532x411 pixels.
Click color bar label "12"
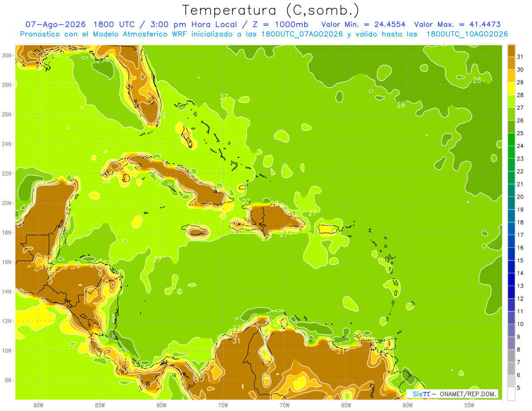pos(520,298)
